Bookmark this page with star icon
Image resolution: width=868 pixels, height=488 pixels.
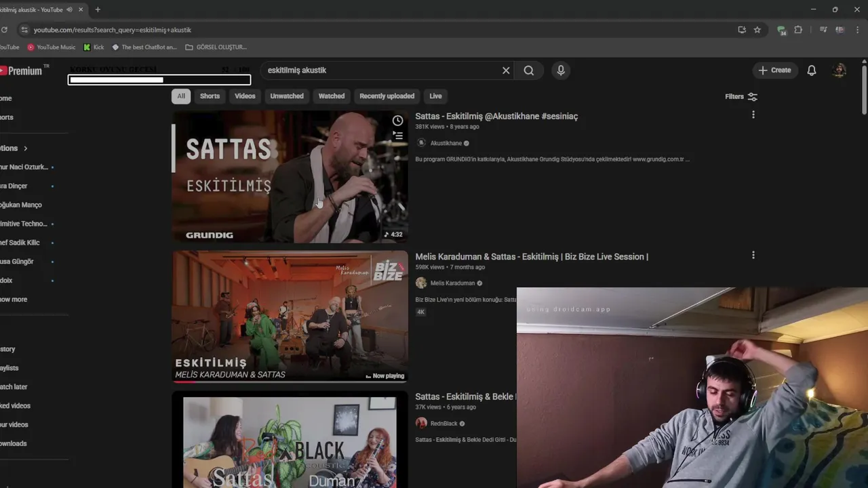(757, 30)
